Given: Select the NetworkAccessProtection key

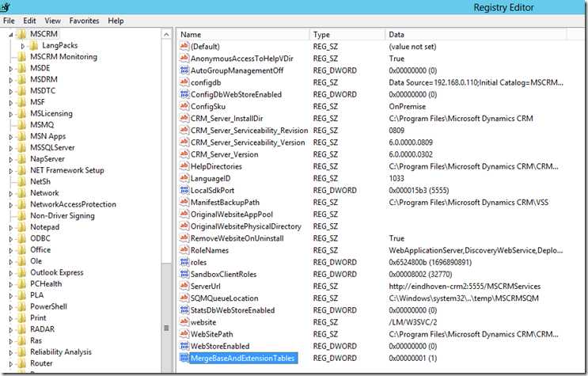Looking at the screenshot, I should pyautogui.click(x=73, y=204).
